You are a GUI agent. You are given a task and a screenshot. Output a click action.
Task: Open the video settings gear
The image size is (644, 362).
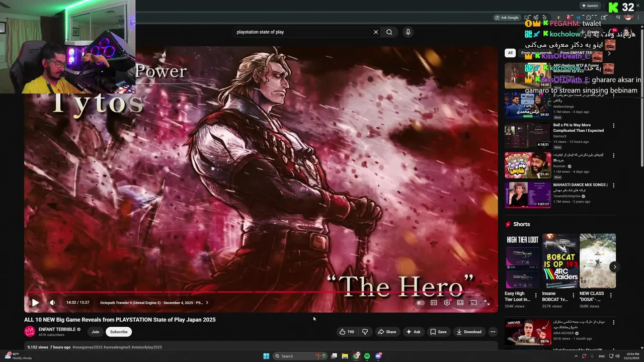pos(447,303)
